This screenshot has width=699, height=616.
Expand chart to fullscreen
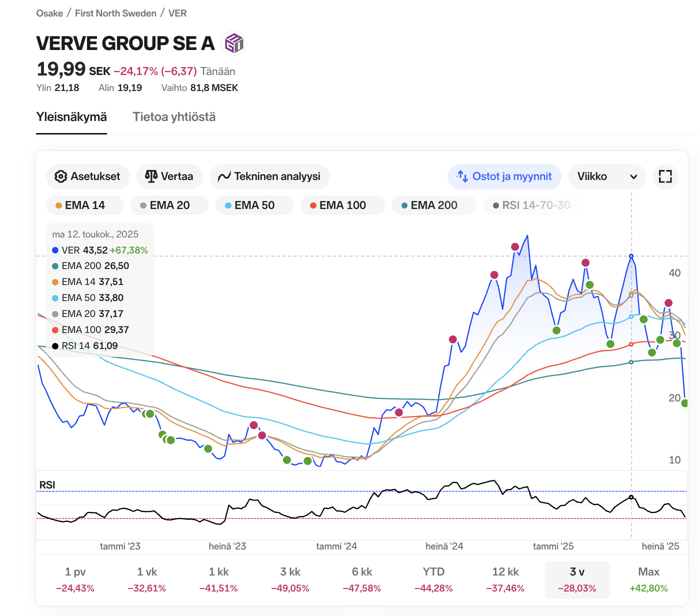[665, 176]
